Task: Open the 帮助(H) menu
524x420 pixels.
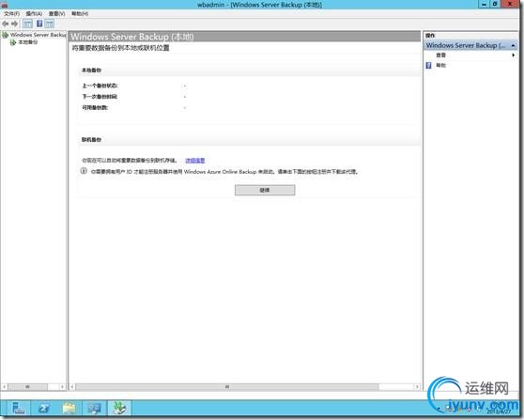Action: (80, 14)
